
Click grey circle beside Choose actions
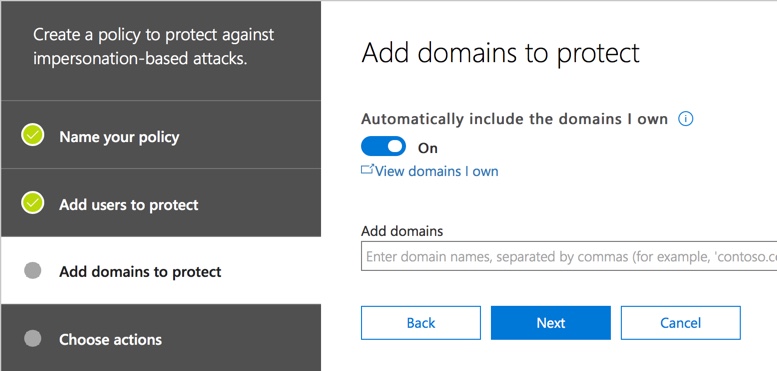[33, 338]
